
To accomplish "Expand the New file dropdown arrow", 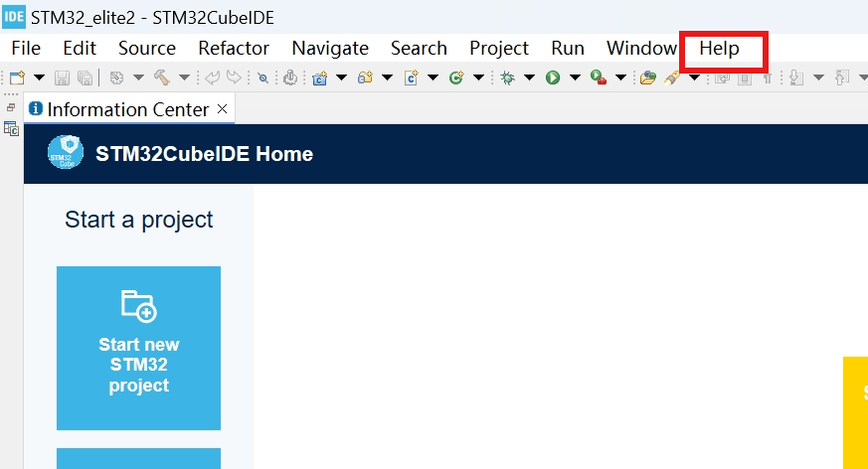I will pyautogui.click(x=40, y=77).
